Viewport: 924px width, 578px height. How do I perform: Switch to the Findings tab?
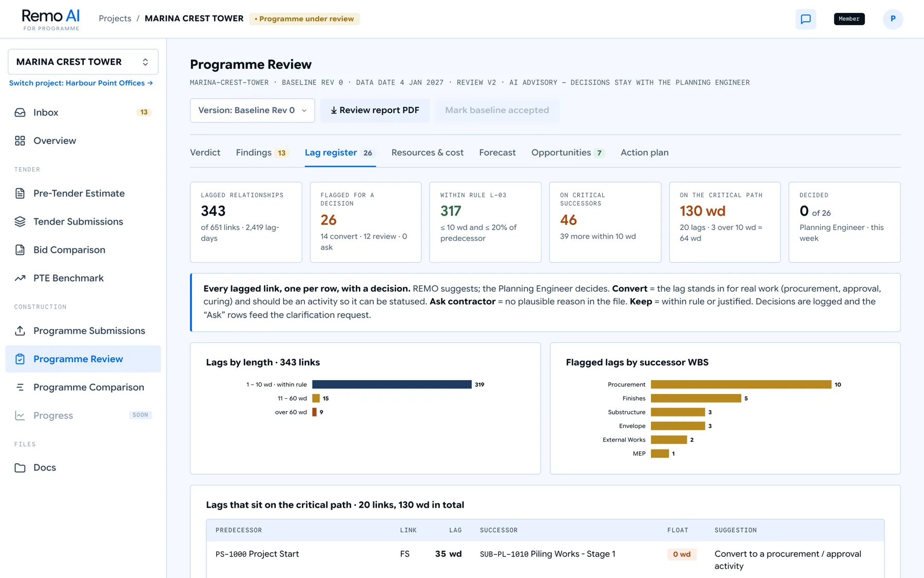click(262, 153)
